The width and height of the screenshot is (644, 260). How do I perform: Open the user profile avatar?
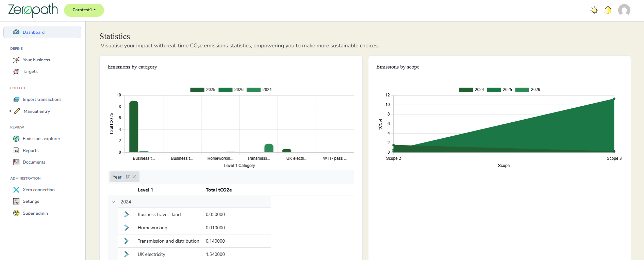(624, 10)
